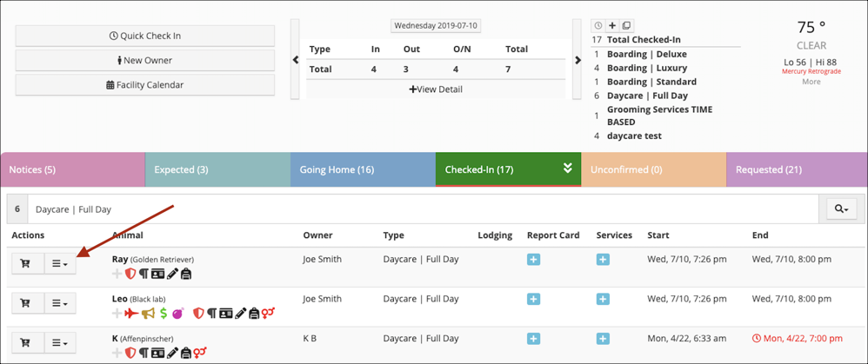Click the pencil edit icon under Leo
Viewport: 868px width, 364px height.
(240, 313)
